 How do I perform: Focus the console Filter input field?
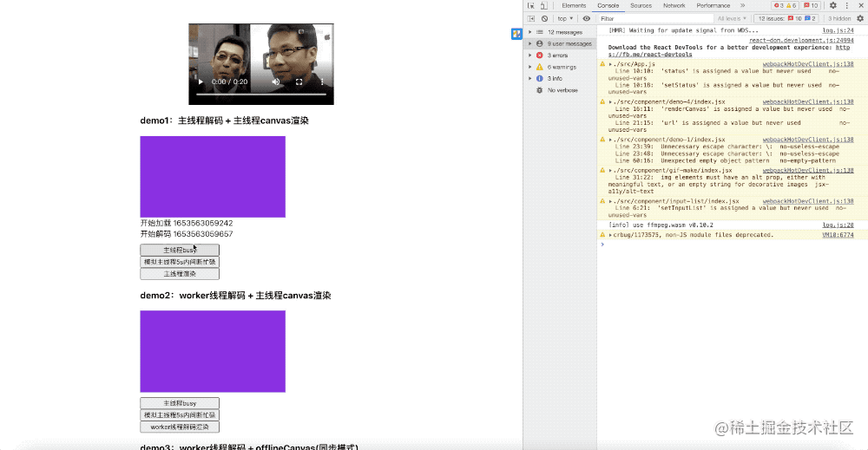(654, 18)
